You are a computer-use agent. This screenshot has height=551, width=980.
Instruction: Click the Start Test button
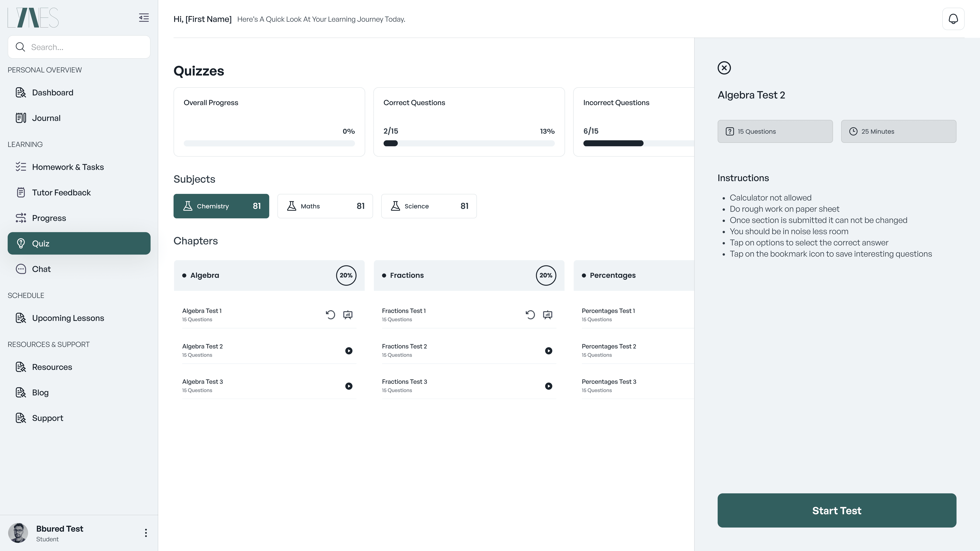[x=837, y=510]
